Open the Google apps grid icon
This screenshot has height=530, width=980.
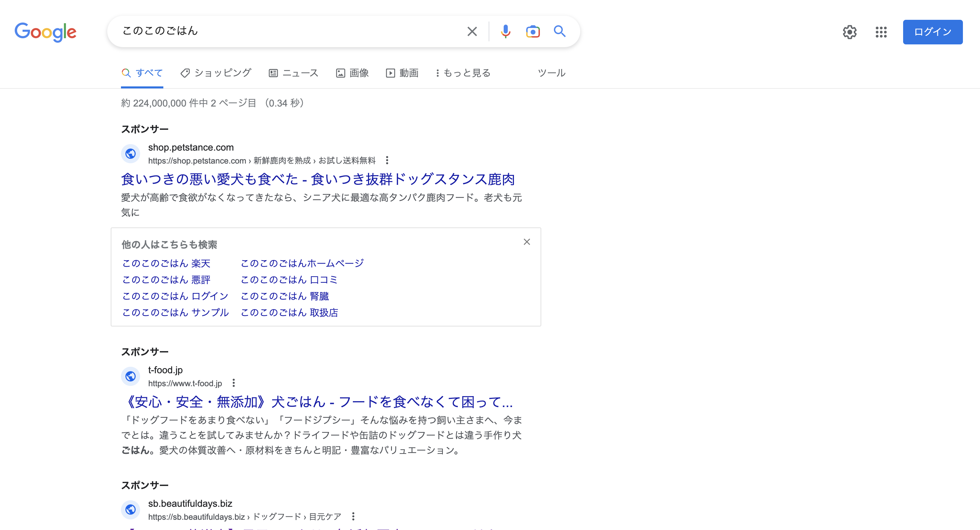[x=881, y=32]
